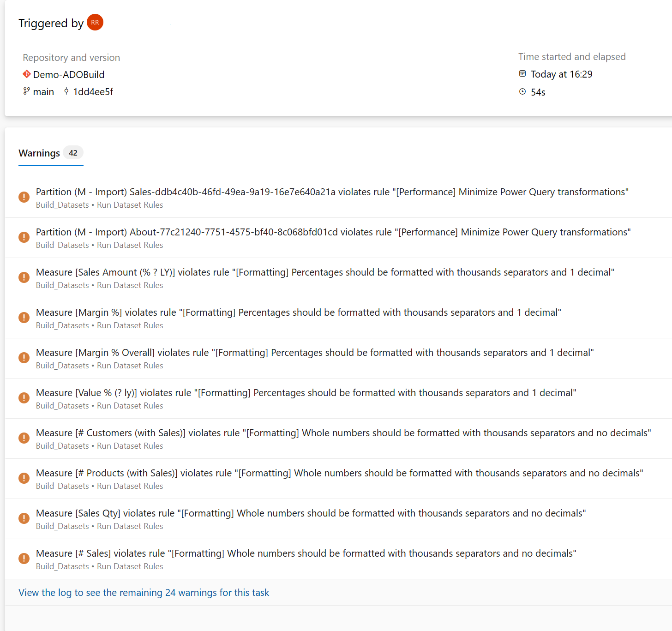Click the Demo-ADOBuild repository icon
This screenshot has width=672, height=631.
[27, 74]
